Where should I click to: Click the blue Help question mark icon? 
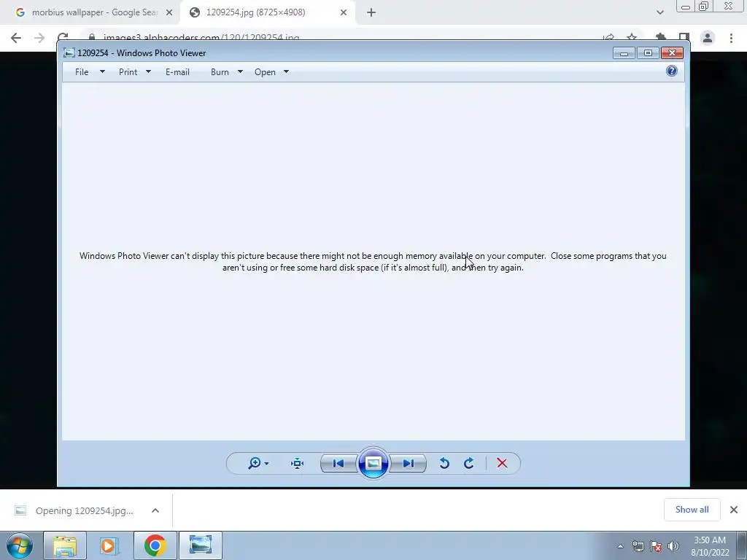(x=672, y=71)
